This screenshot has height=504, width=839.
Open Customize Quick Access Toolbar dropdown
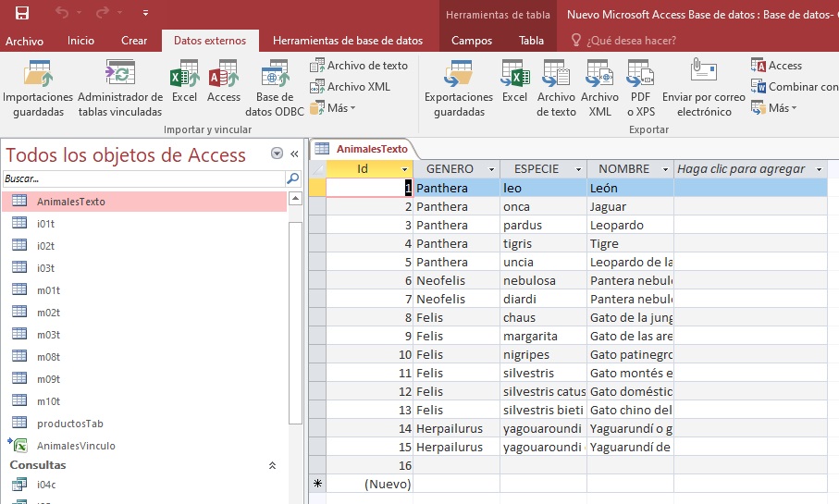[x=145, y=13]
